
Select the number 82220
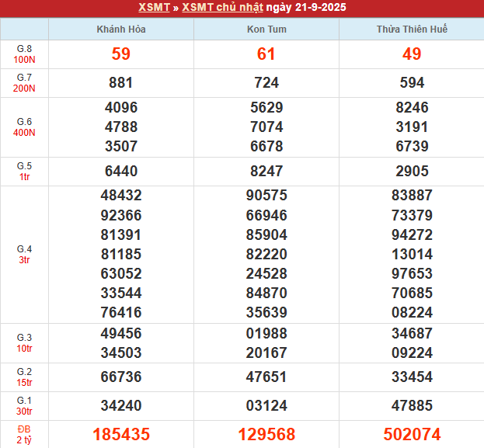pyautogui.click(x=266, y=255)
